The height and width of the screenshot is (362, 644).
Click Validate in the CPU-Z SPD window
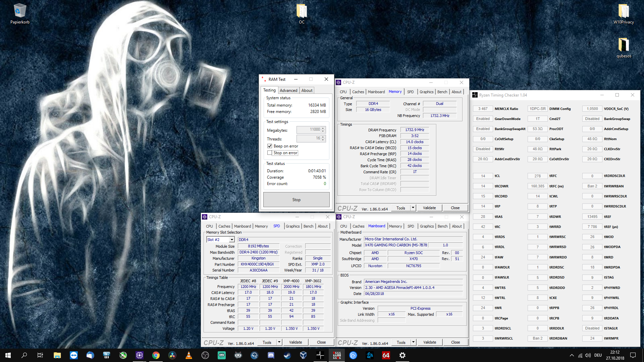coord(296,342)
